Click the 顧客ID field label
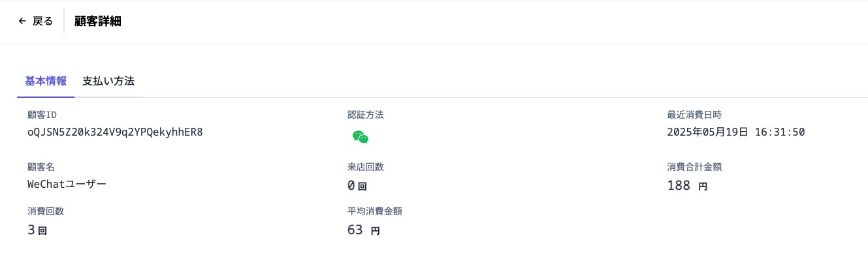Screen dimensions: 868x270 pyautogui.click(x=42, y=115)
